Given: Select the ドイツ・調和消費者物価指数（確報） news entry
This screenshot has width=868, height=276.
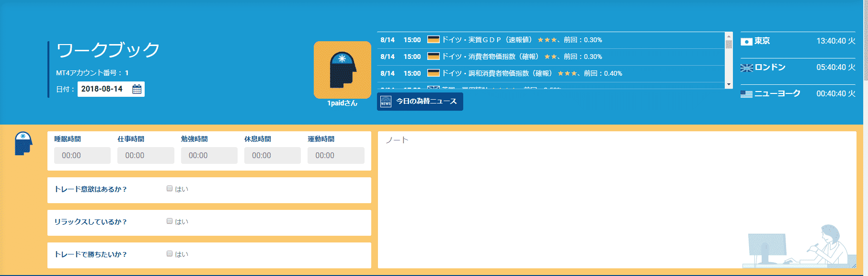Looking at the screenshot, I should click(x=551, y=74).
